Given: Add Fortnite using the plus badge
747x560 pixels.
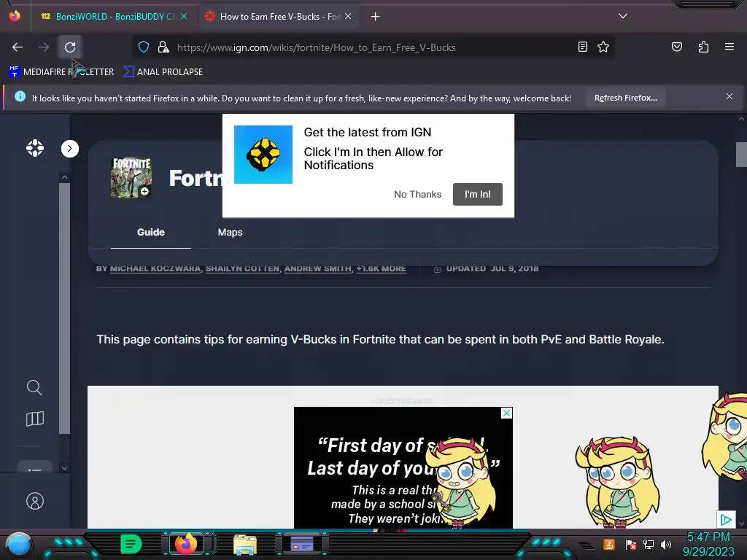Looking at the screenshot, I should [x=144, y=192].
